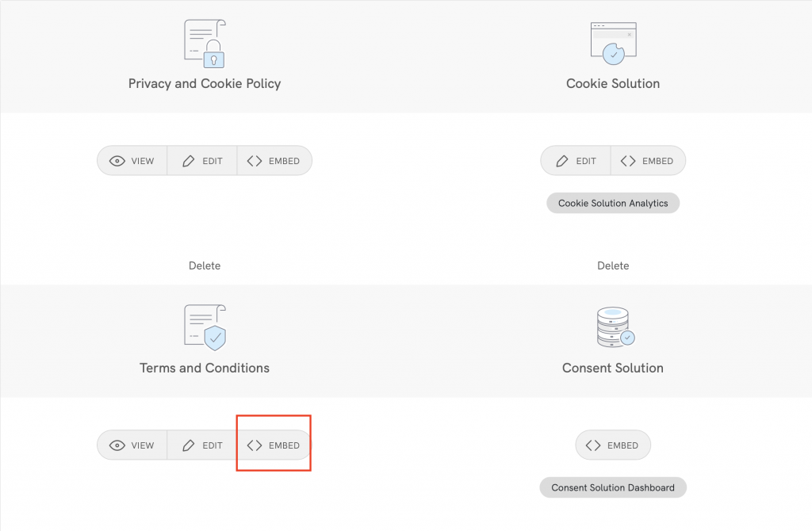Delete the Cookie Solution

[612, 265]
